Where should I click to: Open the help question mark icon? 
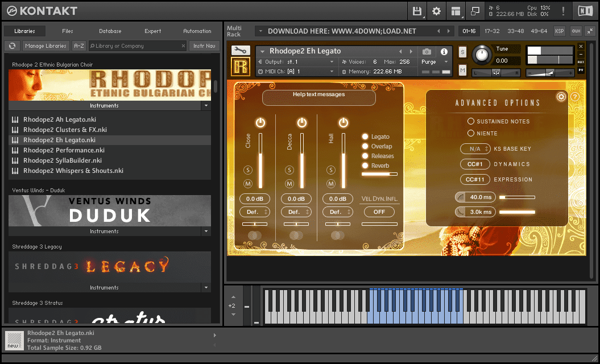(x=575, y=97)
